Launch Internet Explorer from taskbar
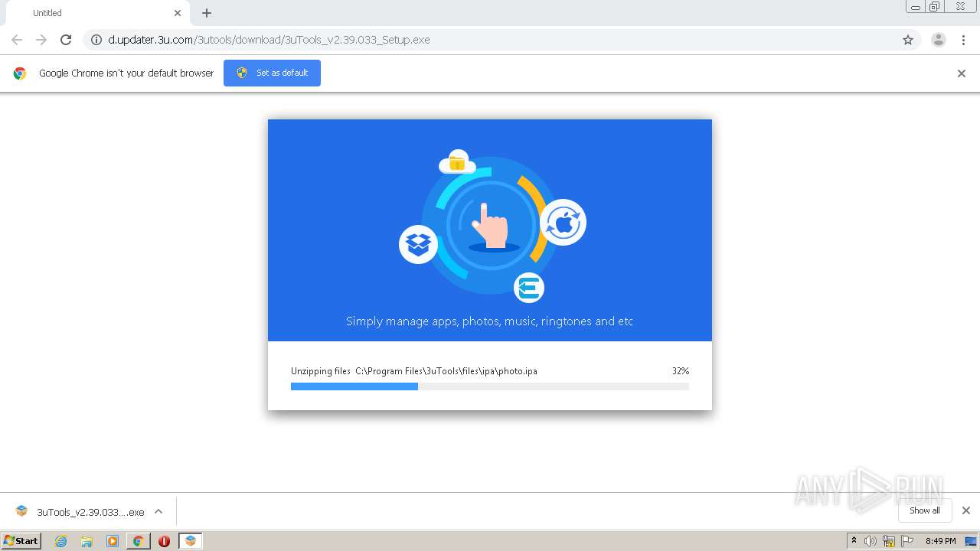 (61, 541)
